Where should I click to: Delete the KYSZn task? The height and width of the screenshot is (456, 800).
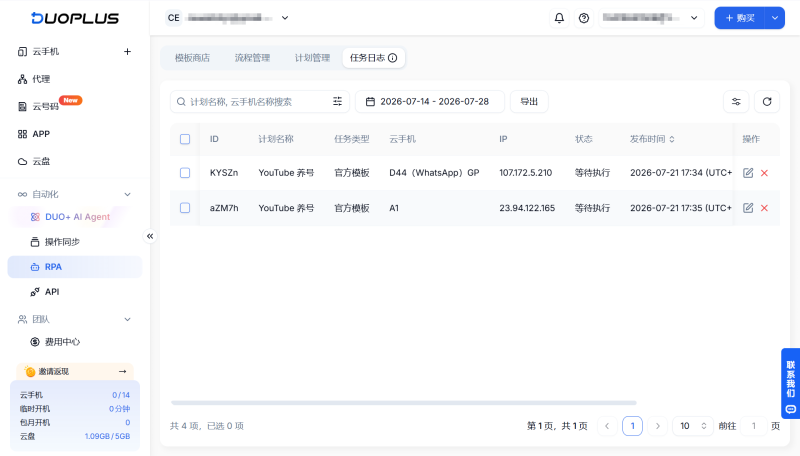tap(764, 173)
